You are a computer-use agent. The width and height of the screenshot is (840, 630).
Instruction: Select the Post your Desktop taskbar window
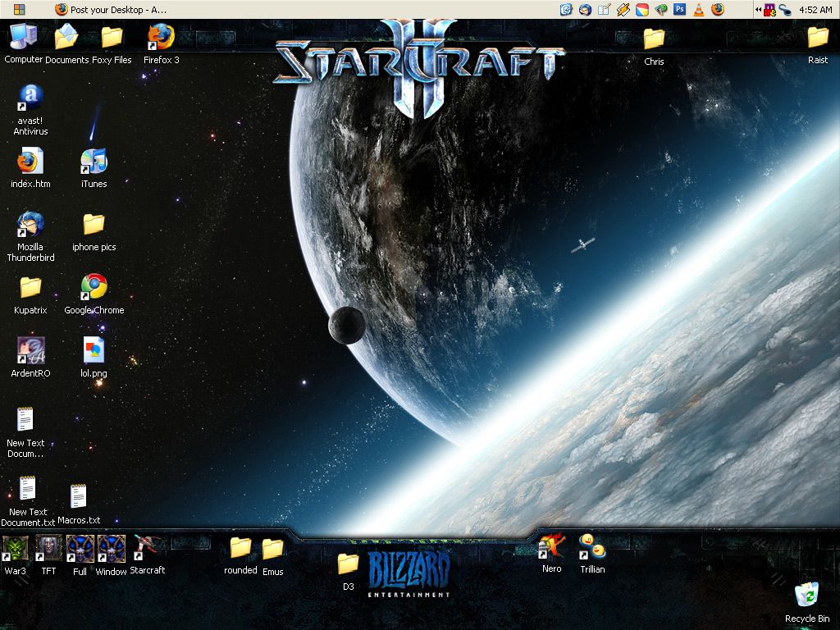(x=111, y=9)
